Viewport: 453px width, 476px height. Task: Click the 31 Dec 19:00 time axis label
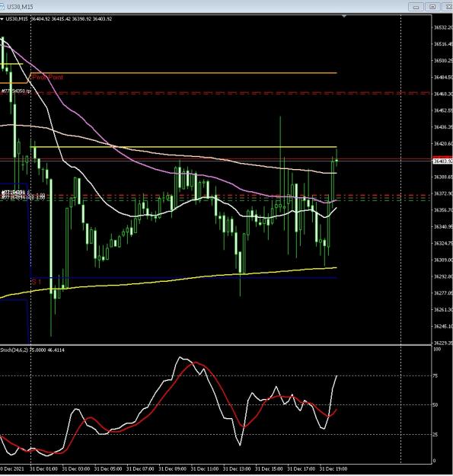(x=333, y=468)
